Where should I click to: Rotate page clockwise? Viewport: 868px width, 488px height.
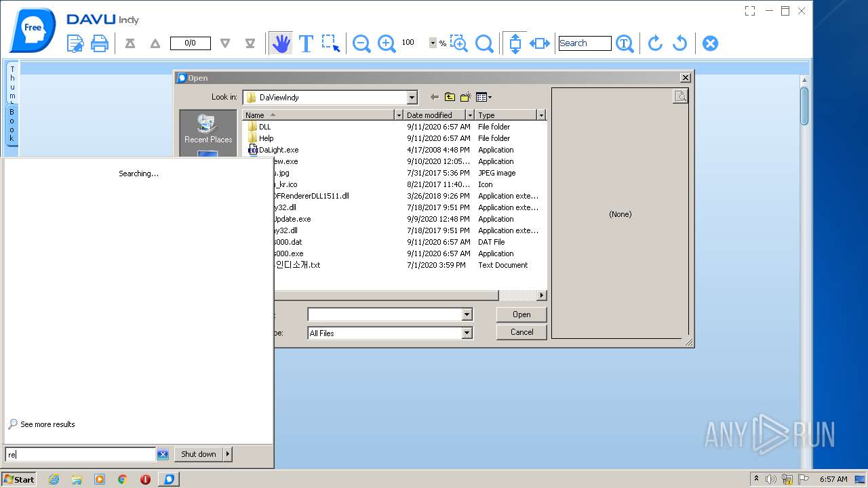(x=655, y=43)
